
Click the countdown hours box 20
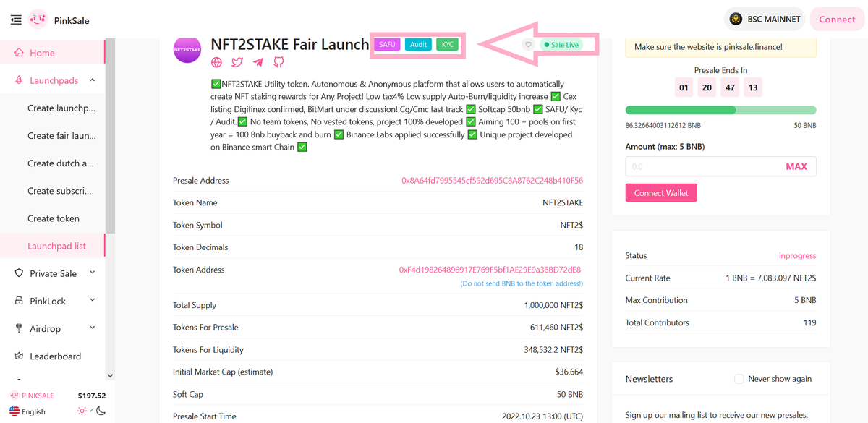click(x=707, y=87)
